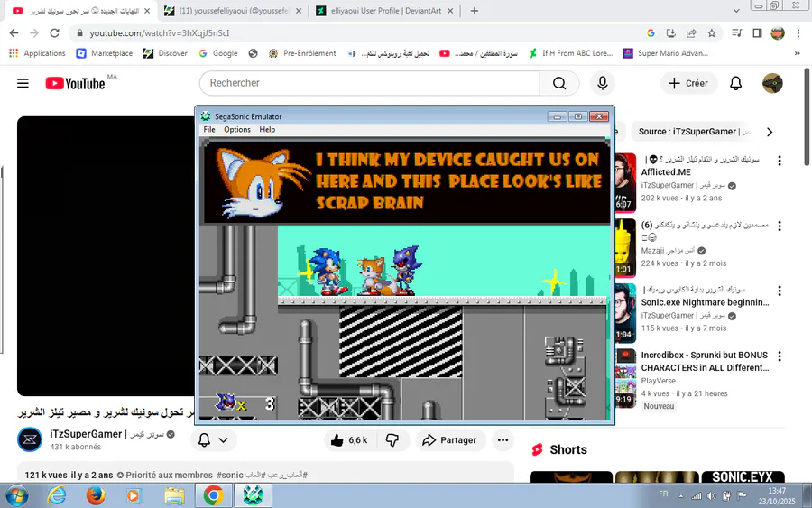Open Options menu in SegaSonic Emulator
The image size is (812, 508).
click(x=237, y=129)
